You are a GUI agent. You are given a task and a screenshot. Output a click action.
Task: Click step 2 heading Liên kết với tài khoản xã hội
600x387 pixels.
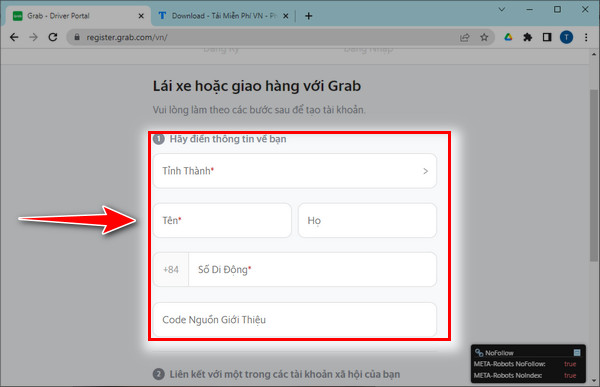(x=285, y=374)
